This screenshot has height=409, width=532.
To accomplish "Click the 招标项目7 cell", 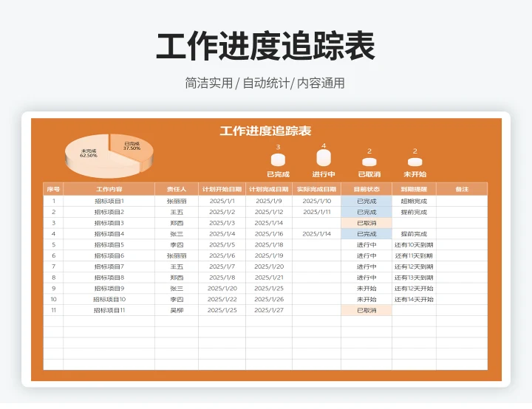I will click(x=109, y=267).
